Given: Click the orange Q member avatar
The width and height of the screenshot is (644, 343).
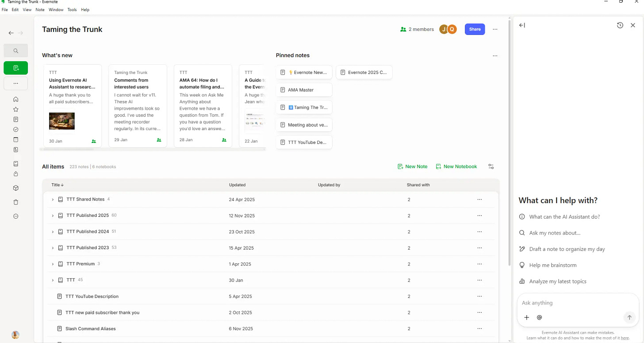Looking at the screenshot, I should point(452,29).
